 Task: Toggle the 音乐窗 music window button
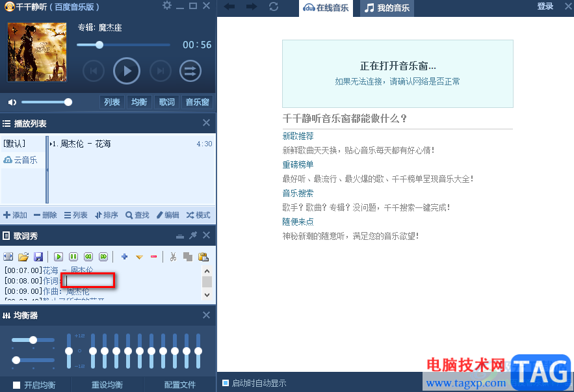197,102
